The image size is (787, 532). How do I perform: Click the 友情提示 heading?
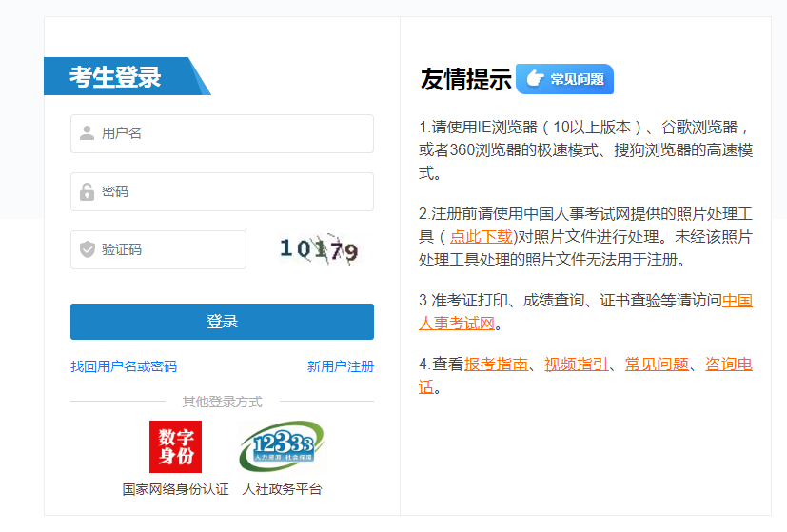465,79
